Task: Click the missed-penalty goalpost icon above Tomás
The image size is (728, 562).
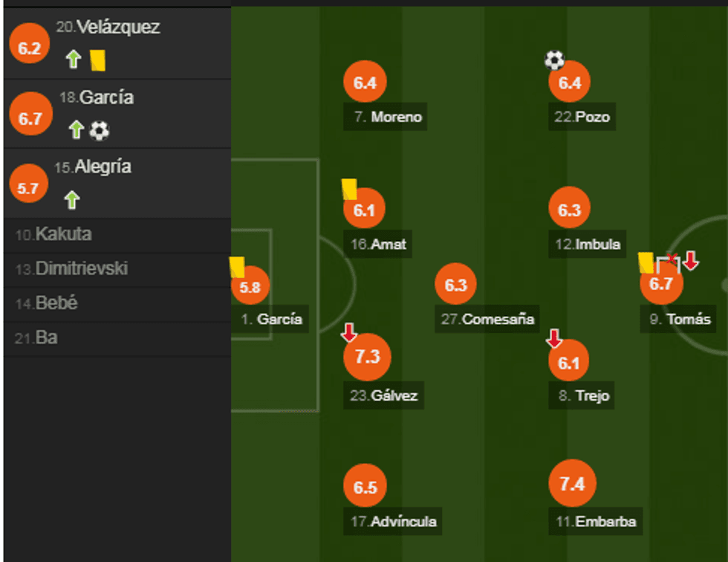Action: pyautogui.click(x=668, y=262)
